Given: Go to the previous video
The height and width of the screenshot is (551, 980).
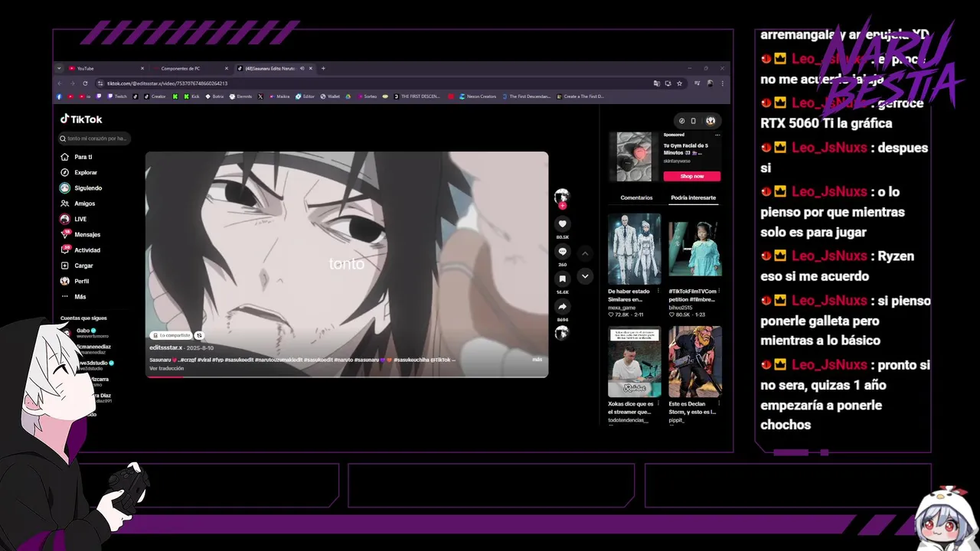Looking at the screenshot, I should 585,253.
